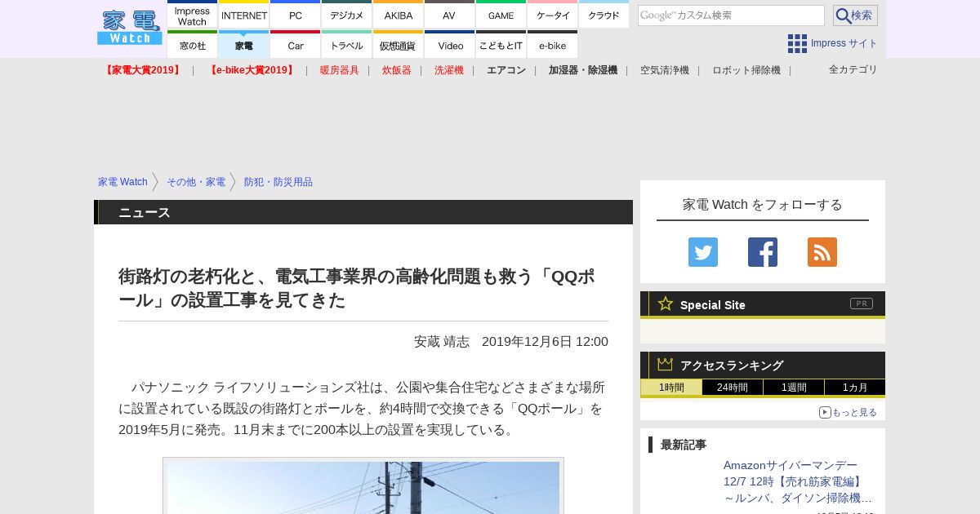Click the 防犯・防災用品 breadcrumb

point(278,182)
